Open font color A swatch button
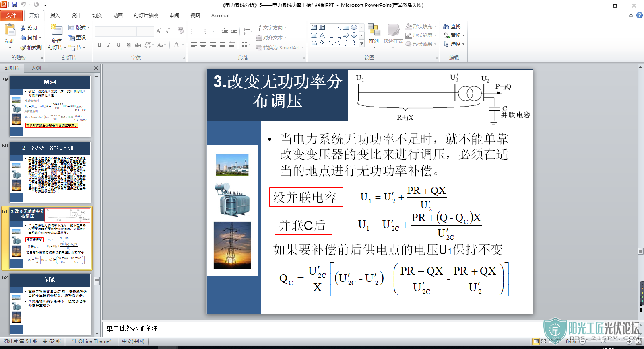The width and height of the screenshot is (644, 349). tap(176, 45)
